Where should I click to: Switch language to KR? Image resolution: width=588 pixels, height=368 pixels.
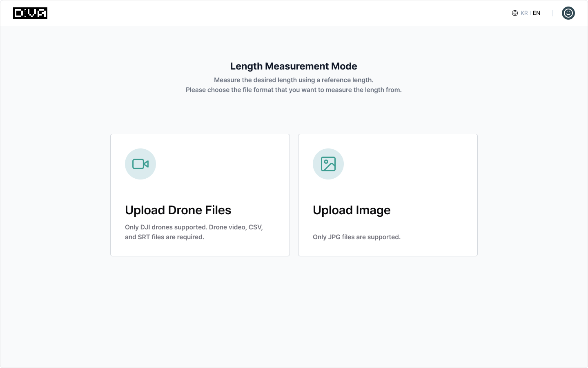(524, 13)
